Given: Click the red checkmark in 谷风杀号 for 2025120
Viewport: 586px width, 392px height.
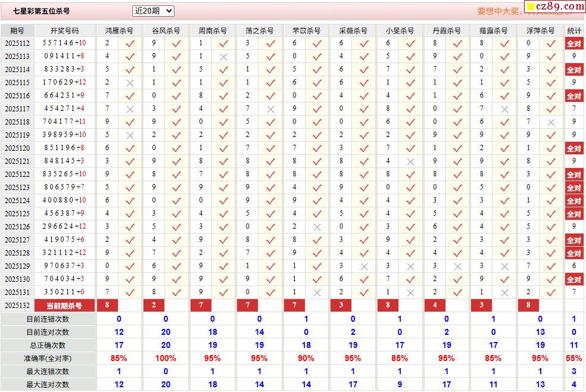Looking at the screenshot, I should click(x=176, y=148).
